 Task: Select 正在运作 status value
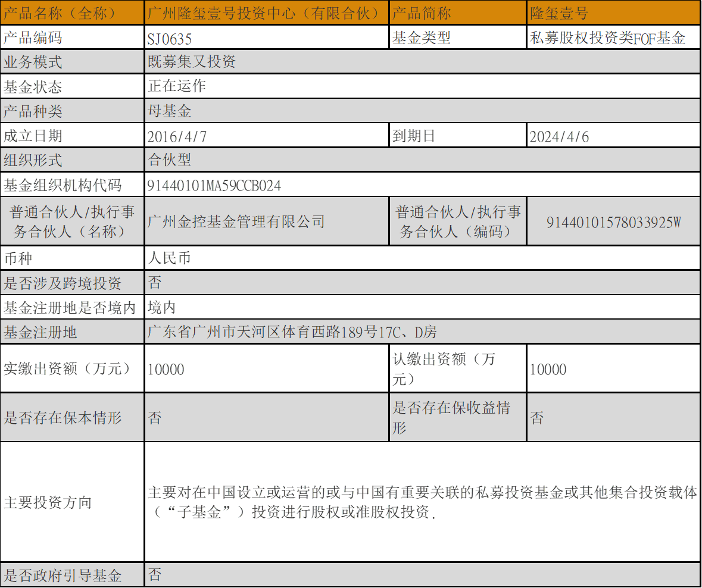point(177,86)
